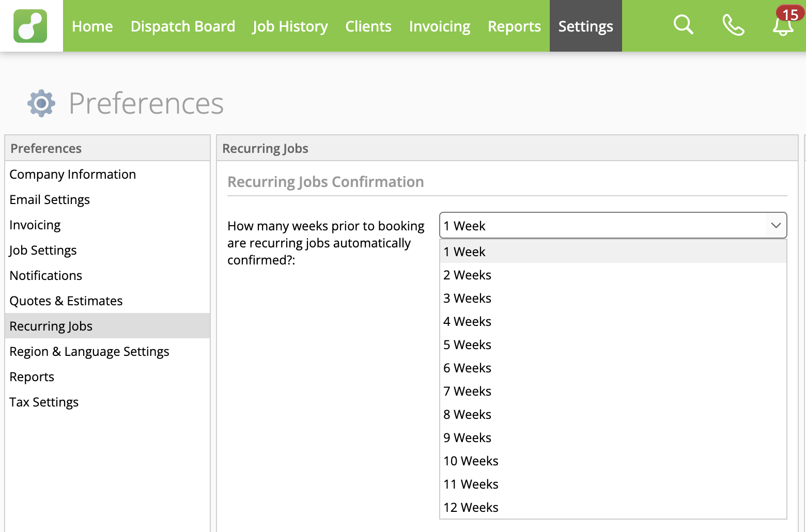Select the 4 Weeks option

click(x=467, y=321)
